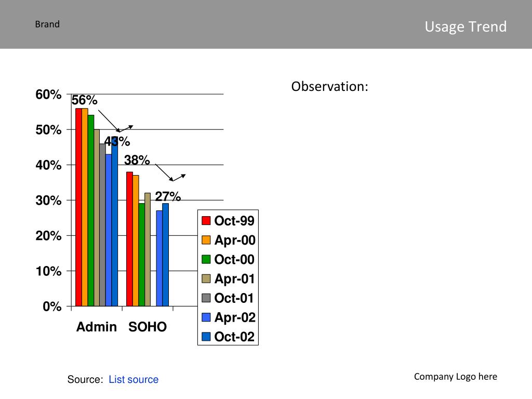This screenshot has height=399, width=532.
Task: Click the red Admin bar in chart
Action: click(78, 207)
